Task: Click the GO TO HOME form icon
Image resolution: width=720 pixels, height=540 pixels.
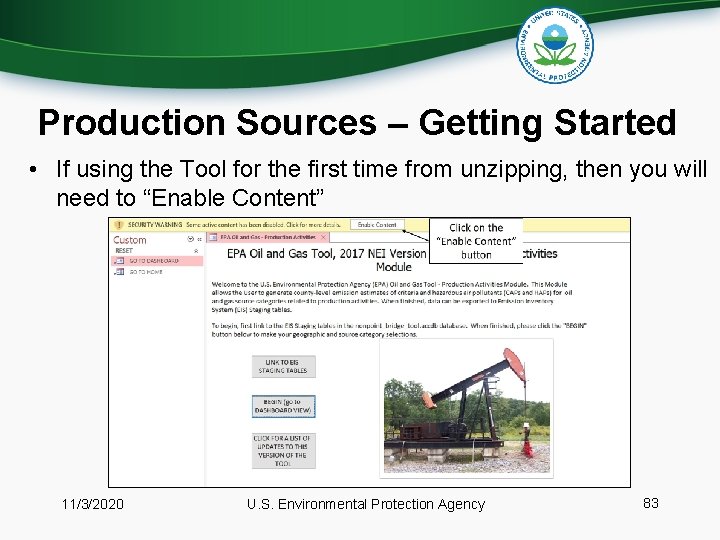Action: coord(119,272)
